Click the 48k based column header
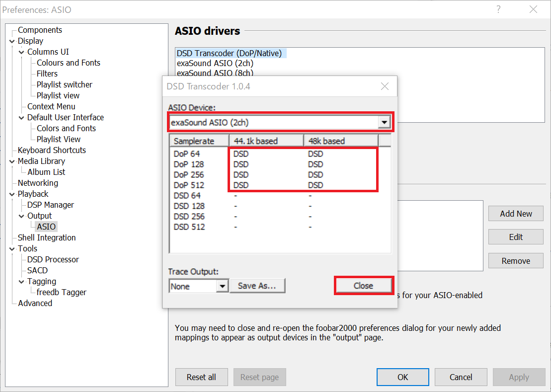Viewport: 551px width, 392px height. pos(341,141)
